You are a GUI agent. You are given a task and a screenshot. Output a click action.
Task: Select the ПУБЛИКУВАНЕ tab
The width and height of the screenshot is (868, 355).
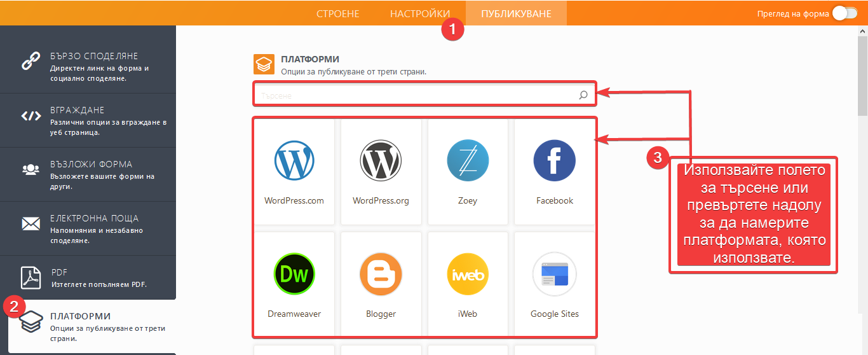click(516, 13)
